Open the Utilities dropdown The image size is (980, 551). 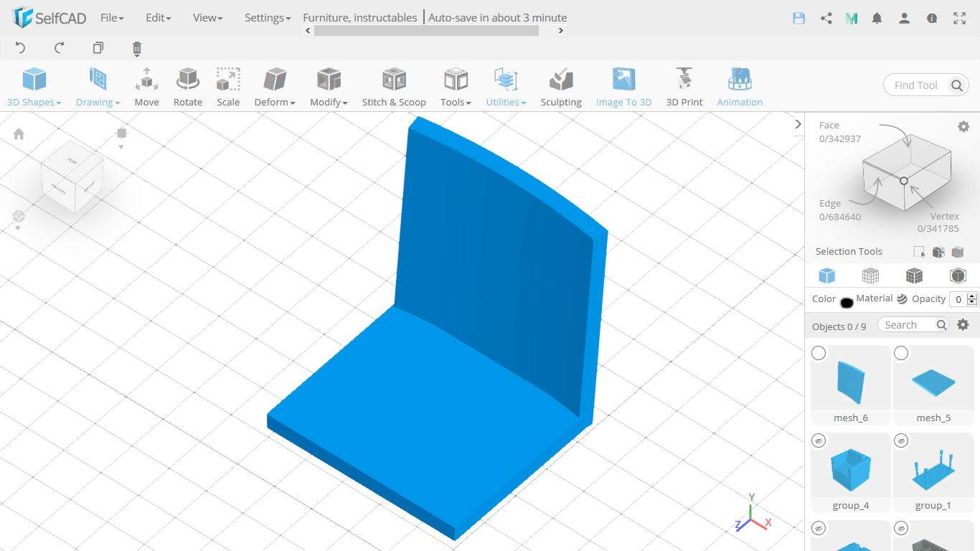coord(506,87)
